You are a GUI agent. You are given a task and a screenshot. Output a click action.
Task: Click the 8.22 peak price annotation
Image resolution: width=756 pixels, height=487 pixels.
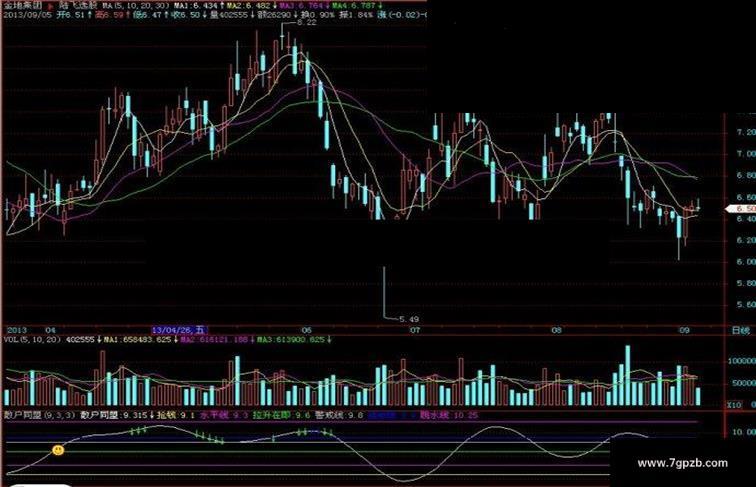307,22
